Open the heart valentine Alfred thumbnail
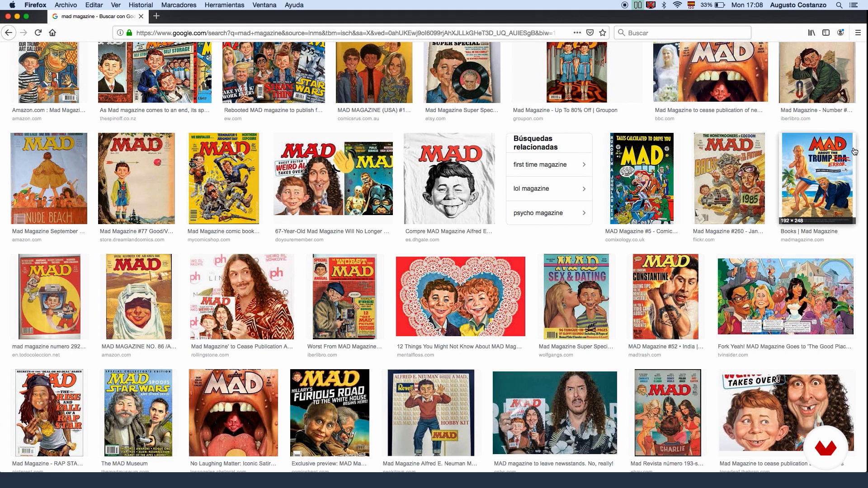868x488 pixels. [460, 296]
